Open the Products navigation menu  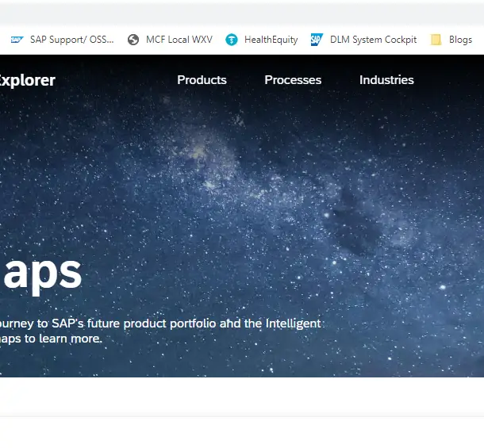click(202, 80)
